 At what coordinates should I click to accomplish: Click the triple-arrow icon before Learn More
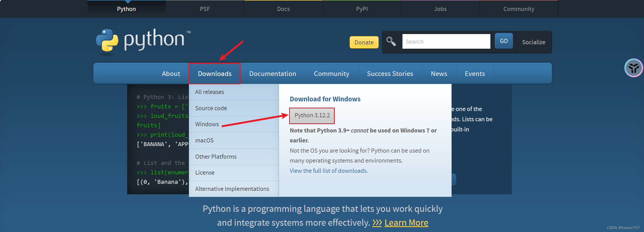(377, 223)
